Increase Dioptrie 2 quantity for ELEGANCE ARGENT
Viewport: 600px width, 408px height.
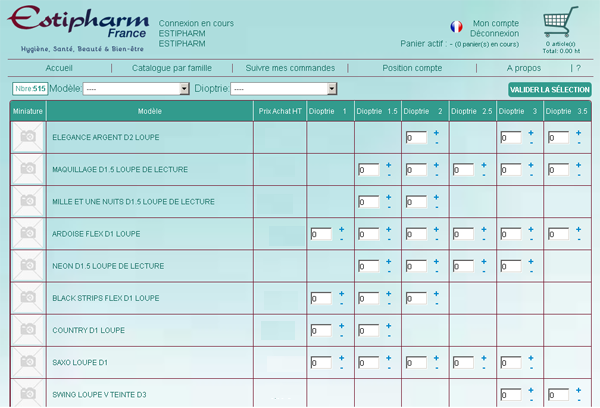pos(436,132)
